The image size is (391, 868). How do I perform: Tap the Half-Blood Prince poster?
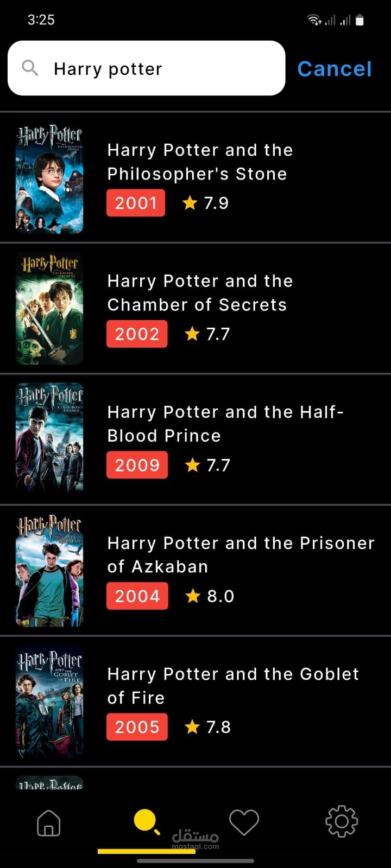coord(49,439)
